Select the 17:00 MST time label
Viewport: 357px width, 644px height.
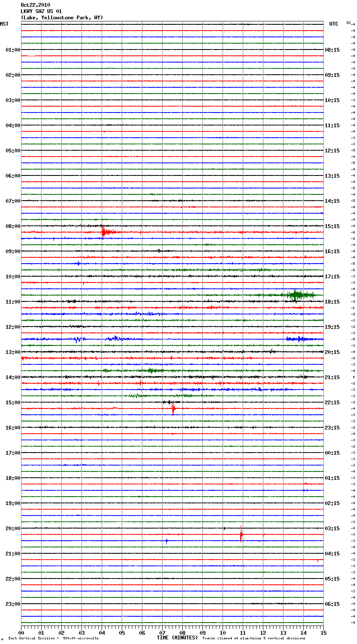point(13,453)
